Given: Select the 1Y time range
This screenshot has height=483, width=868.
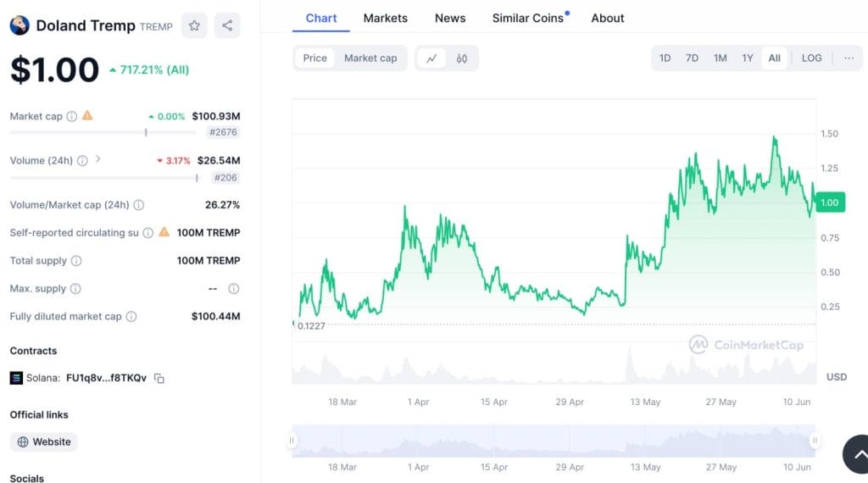Looking at the screenshot, I should click(747, 58).
